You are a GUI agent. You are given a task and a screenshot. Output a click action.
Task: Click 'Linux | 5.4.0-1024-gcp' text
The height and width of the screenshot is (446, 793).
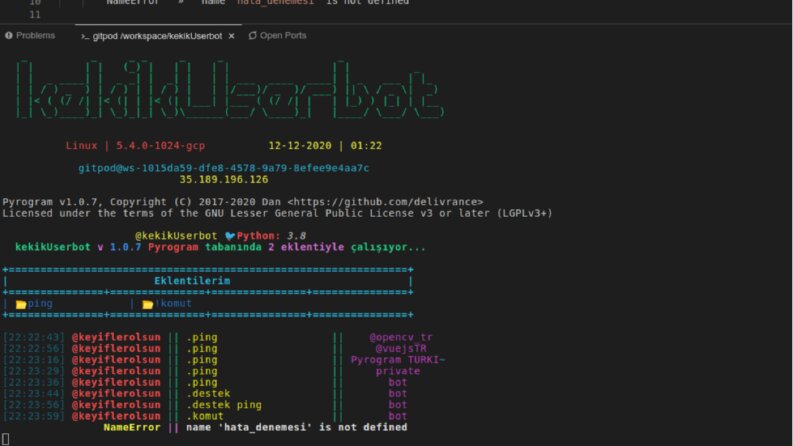[135, 146]
